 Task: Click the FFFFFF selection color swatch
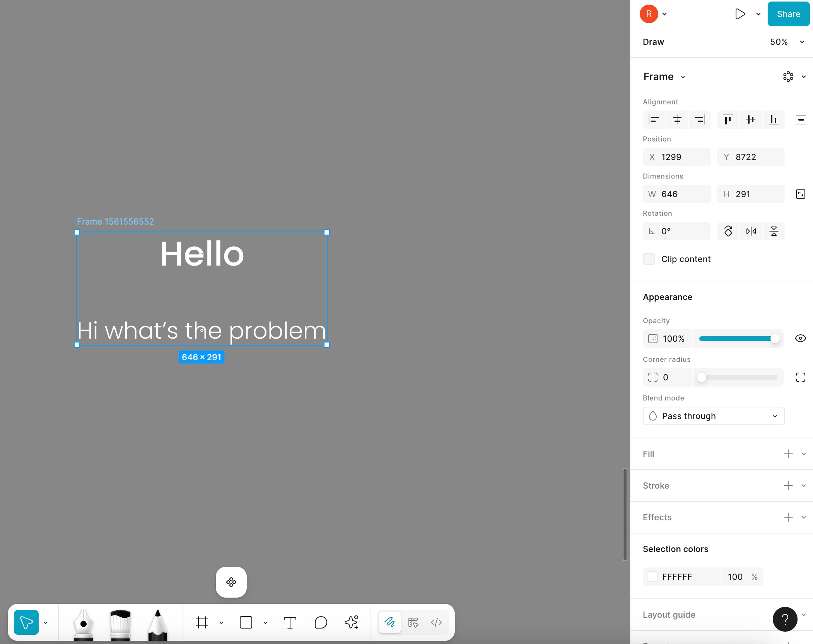tap(652, 577)
